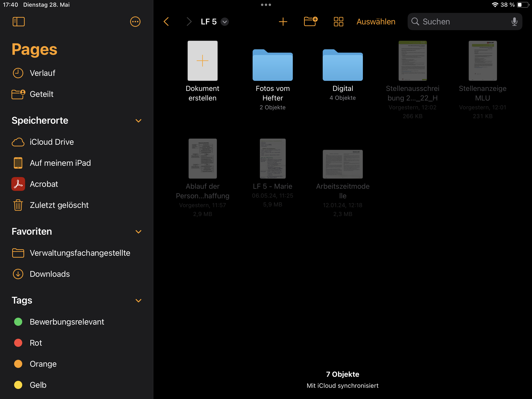Toggle the sidebar panel icon
Image resolution: width=532 pixels, height=399 pixels.
(x=18, y=22)
